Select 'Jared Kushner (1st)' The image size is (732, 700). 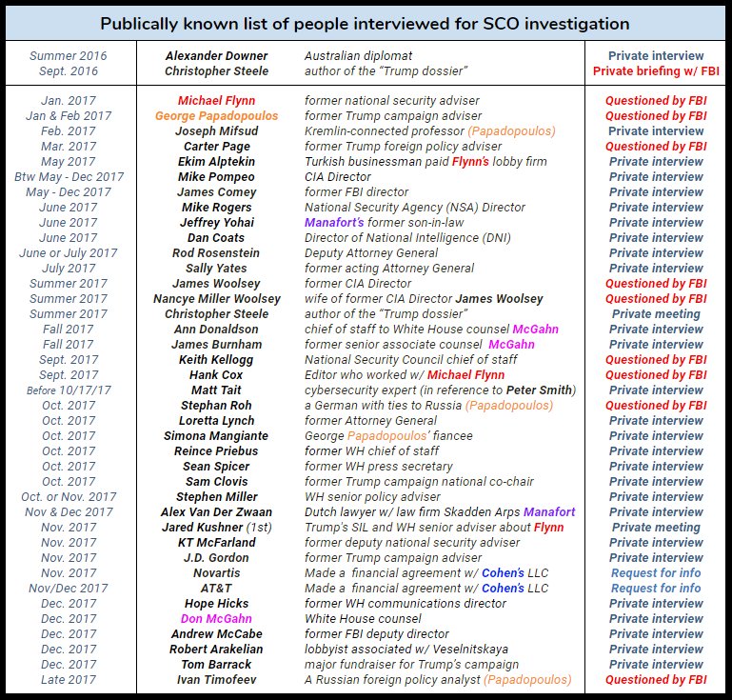pyautogui.click(x=217, y=528)
